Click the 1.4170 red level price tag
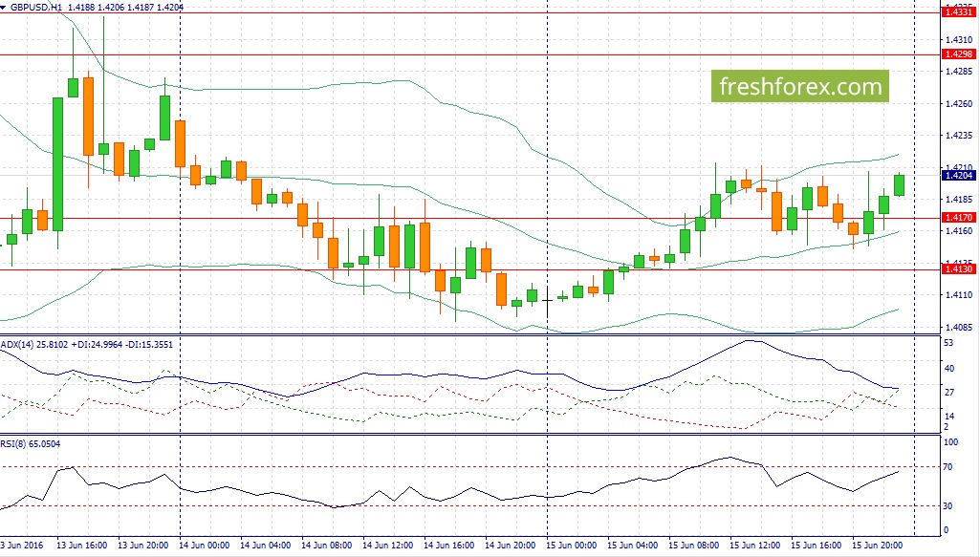This screenshot has width=980, height=557. tap(958, 217)
